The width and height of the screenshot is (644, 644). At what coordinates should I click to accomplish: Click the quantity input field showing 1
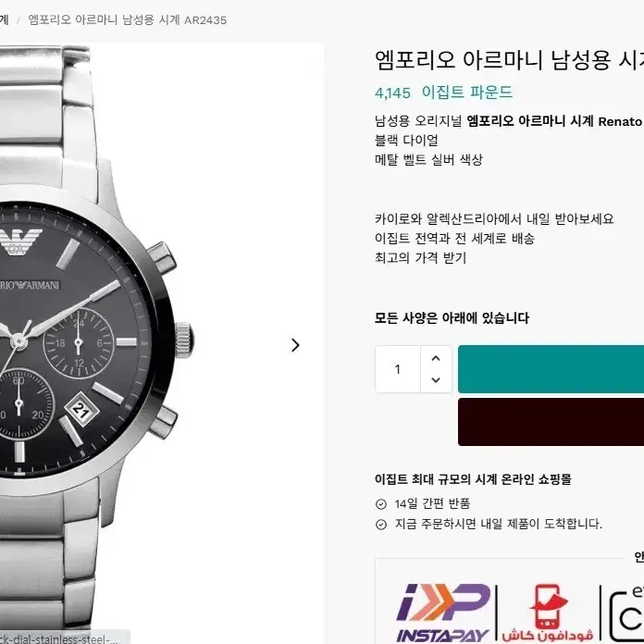pos(398,369)
